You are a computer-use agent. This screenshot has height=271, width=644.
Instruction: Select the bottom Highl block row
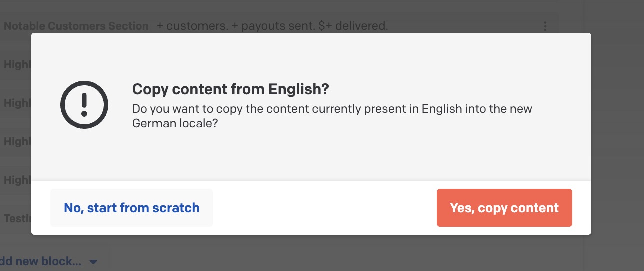(16, 180)
